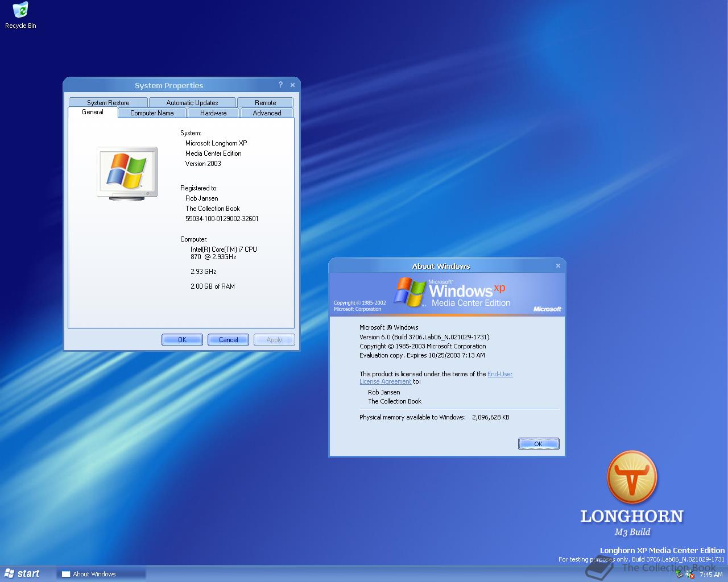Click the System Properties title bar

point(169,85)
